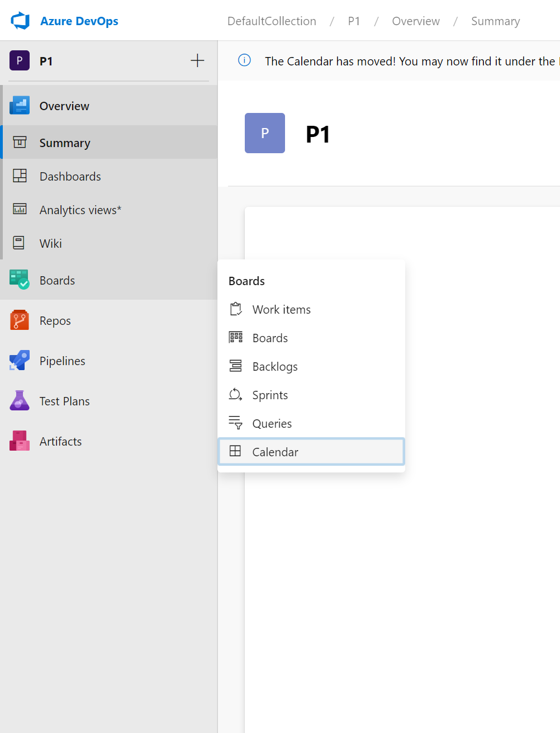
Task: Choose Sprints in the Boards flyout
Action: (x=270, y=395)
